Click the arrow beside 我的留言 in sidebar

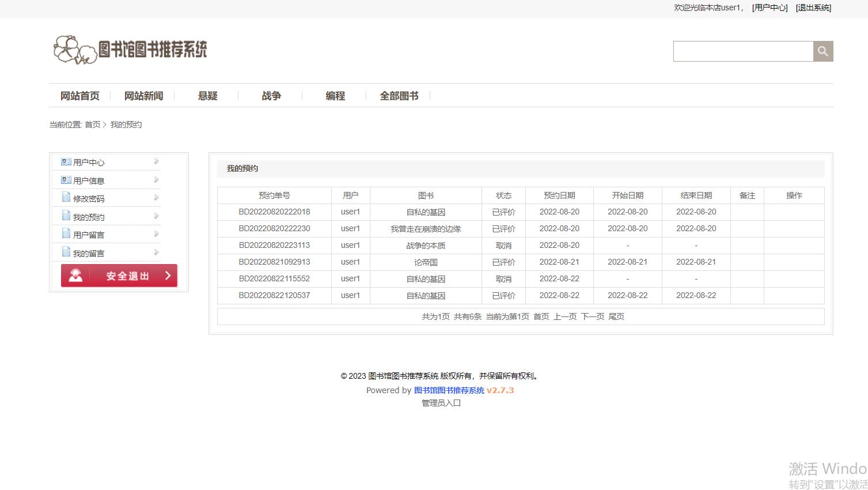tap(156, 252)
